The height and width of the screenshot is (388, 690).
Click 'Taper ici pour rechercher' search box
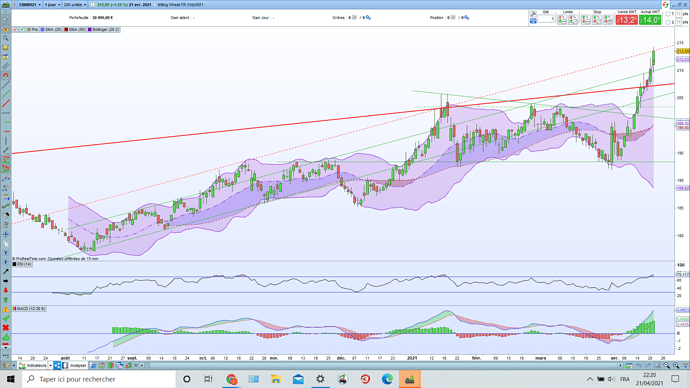point(99,379)
